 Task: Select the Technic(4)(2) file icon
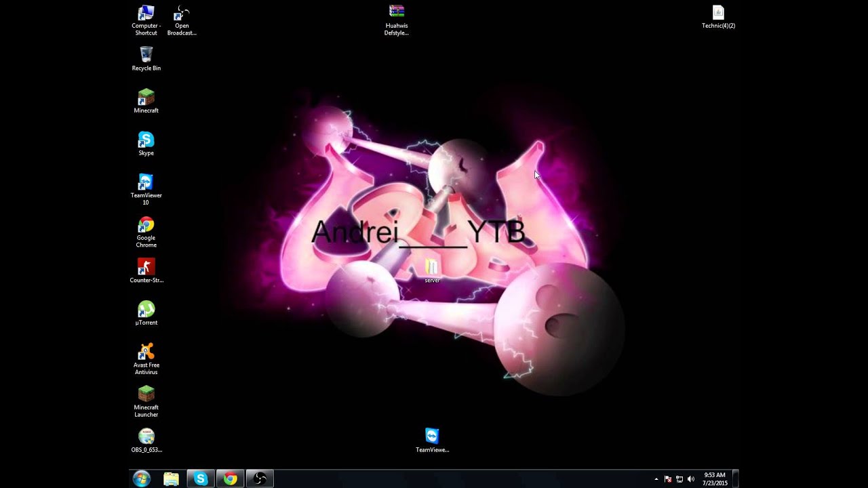[x=718, y=17]
